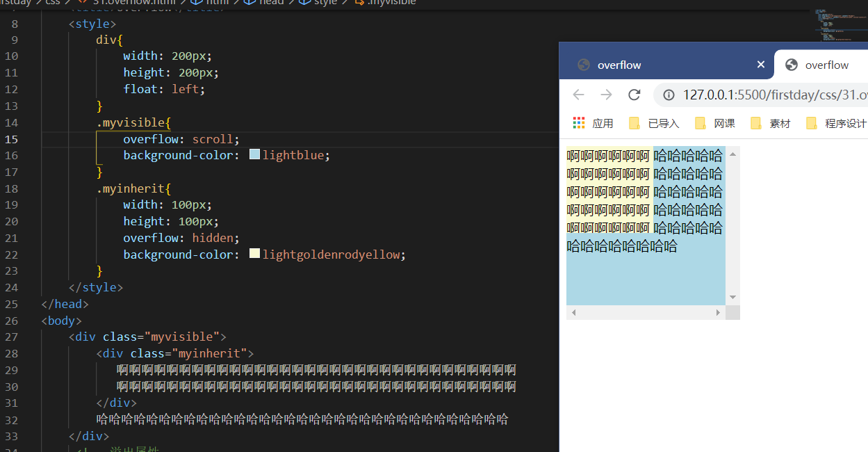This screenshot has width=868, height=452.
Task: Click the 哈哈哈 text on line 32
Action: [x=302, y=419]
